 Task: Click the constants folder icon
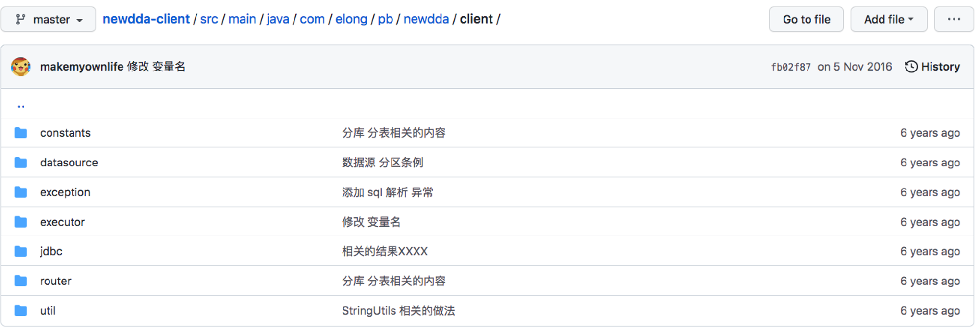(x=21, y=133)
